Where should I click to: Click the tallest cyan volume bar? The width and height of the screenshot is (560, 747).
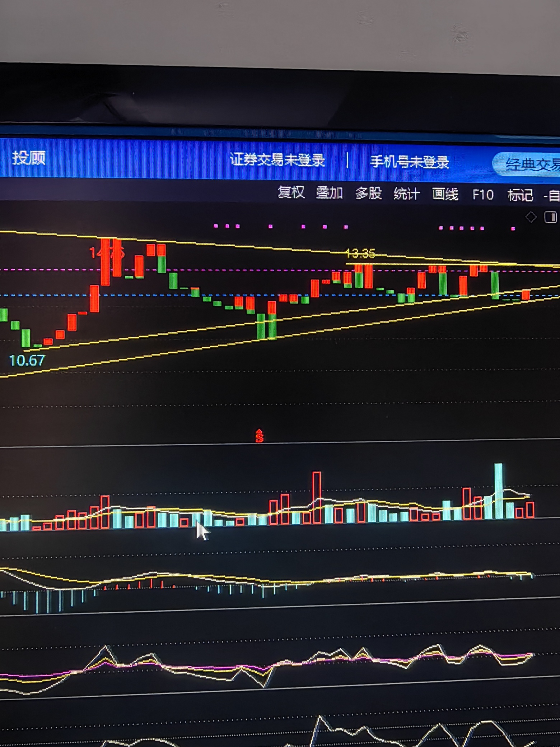[498, 491]
